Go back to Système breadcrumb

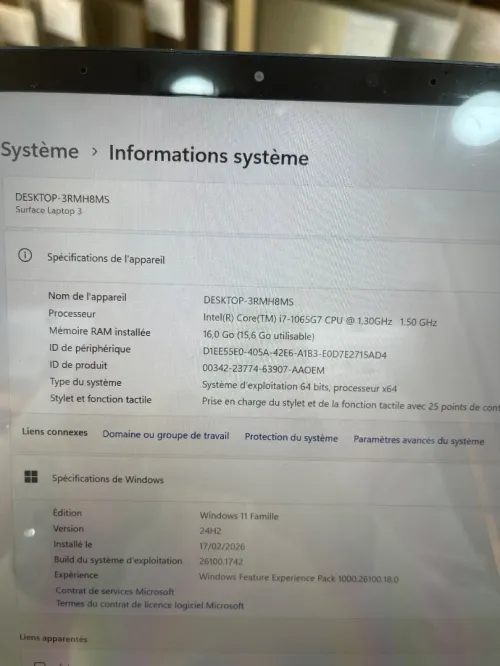point(40,151)
